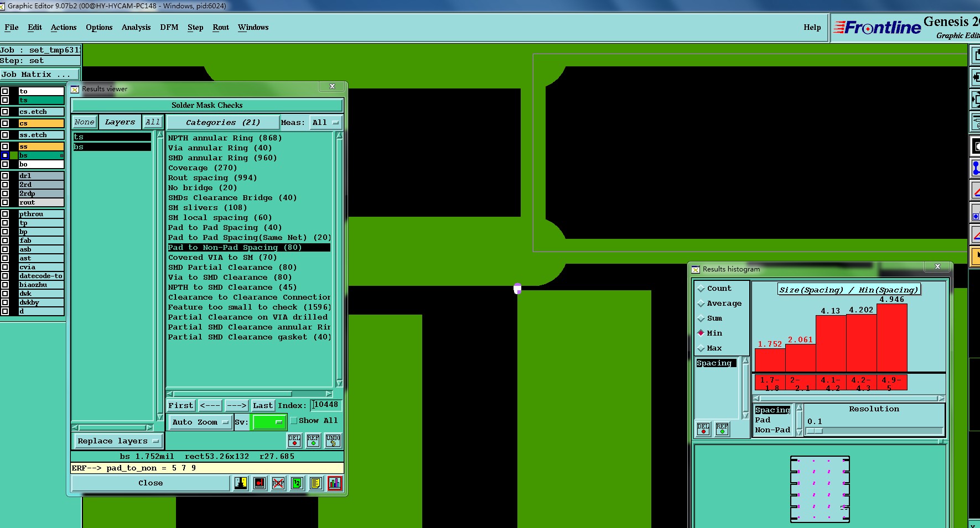Viewport: 980px width, 528px height.
Task: Click the DEL icon in Results histogram
Action: click(703, 428)
